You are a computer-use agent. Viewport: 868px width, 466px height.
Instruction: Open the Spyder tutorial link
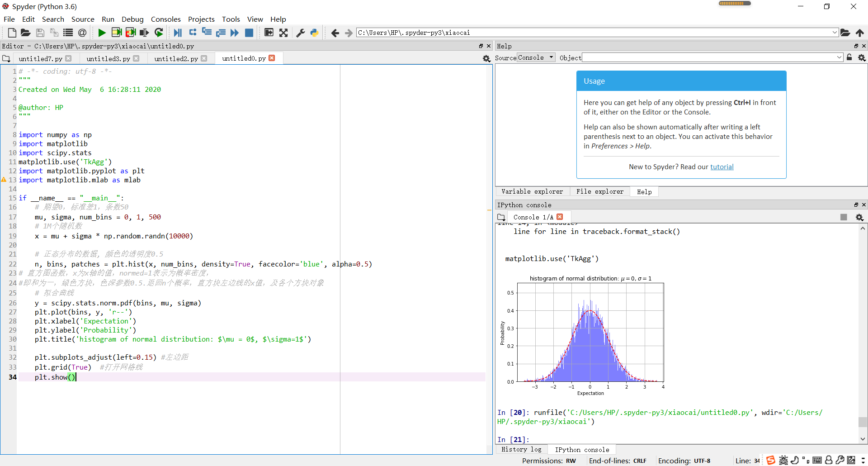[722, 167]
